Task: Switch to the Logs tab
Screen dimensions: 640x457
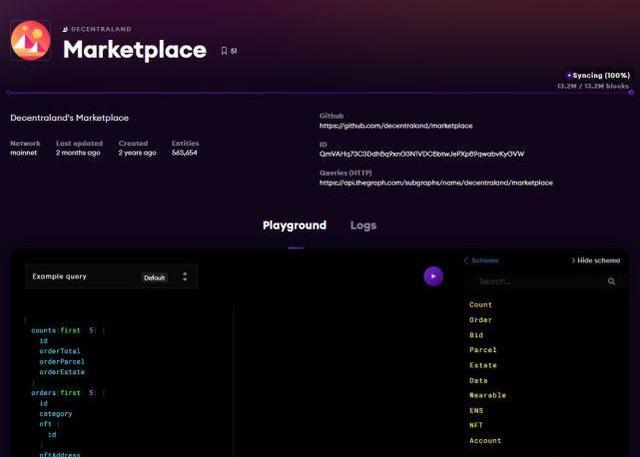Action: (x=363, y=226)
